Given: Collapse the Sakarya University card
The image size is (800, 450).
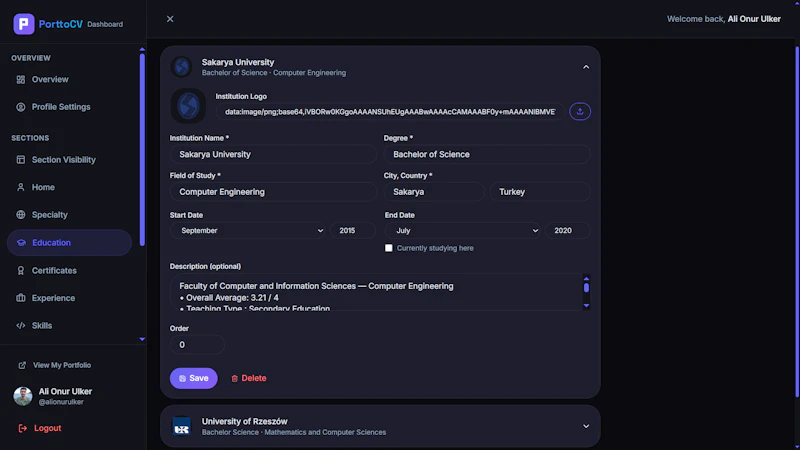Looking at the screenshot, I should [586, 67].
